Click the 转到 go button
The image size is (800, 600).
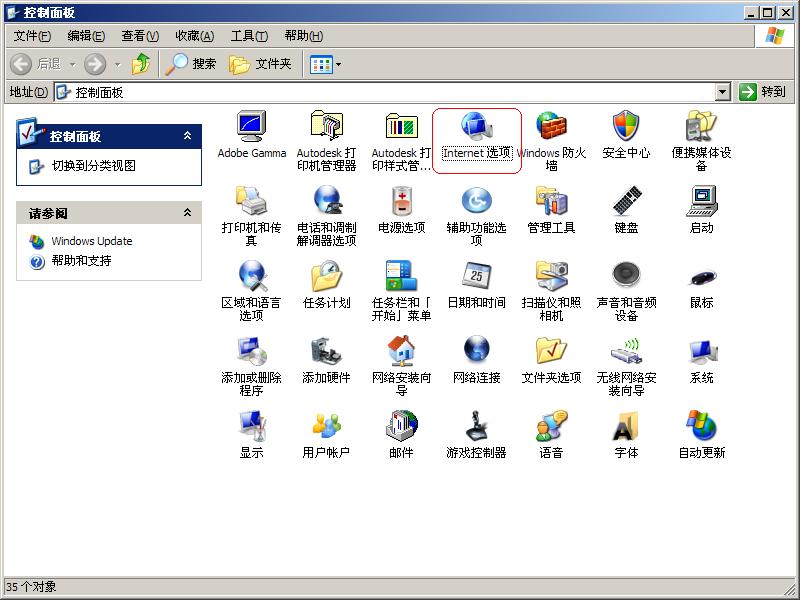[762, 92]
